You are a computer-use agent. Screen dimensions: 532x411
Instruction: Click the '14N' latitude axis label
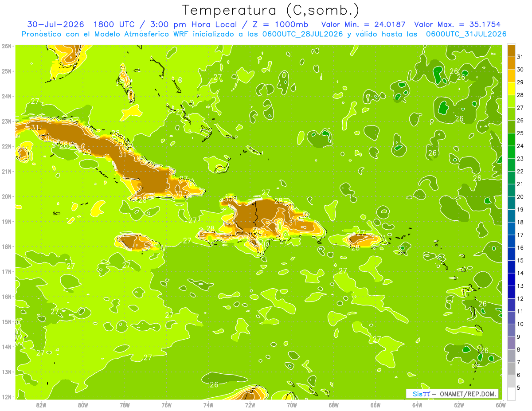tap(7, 347)
